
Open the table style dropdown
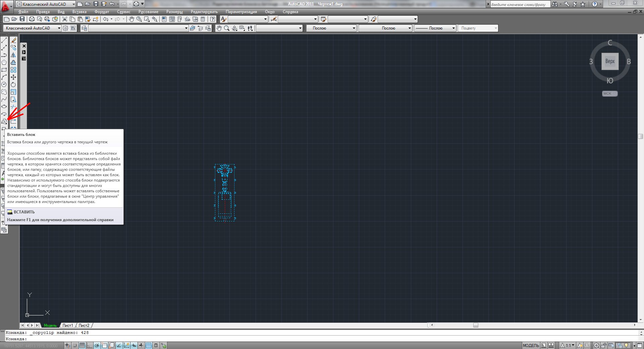pos(348,19)
